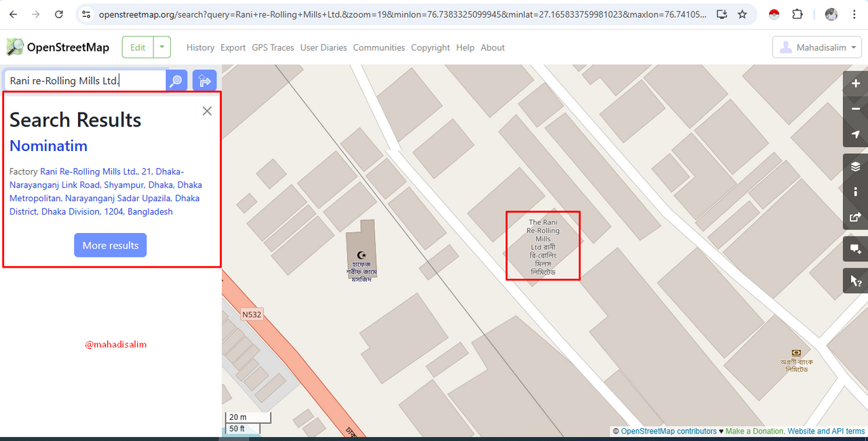This screenshot has height=441, width=868.
Task: Open the map Layers panel
Action: pyautogui.click(x=855, y=166)
